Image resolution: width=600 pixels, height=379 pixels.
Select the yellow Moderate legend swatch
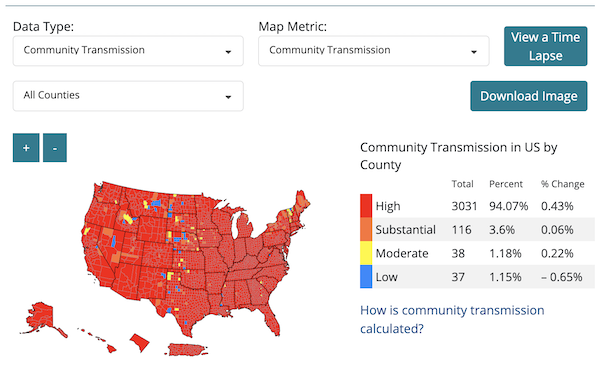pyautogui.click(x=366, y=253)
